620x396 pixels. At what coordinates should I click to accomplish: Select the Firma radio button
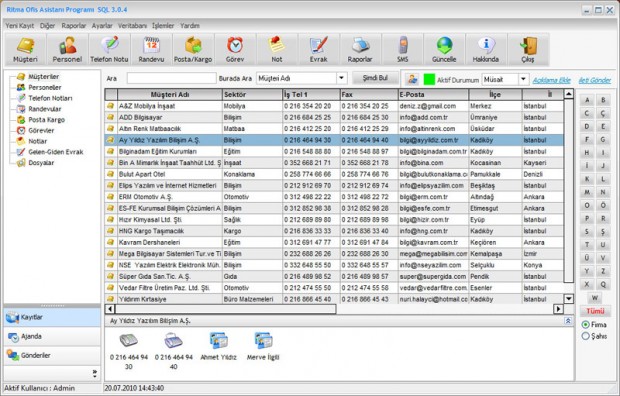point(586,324)
